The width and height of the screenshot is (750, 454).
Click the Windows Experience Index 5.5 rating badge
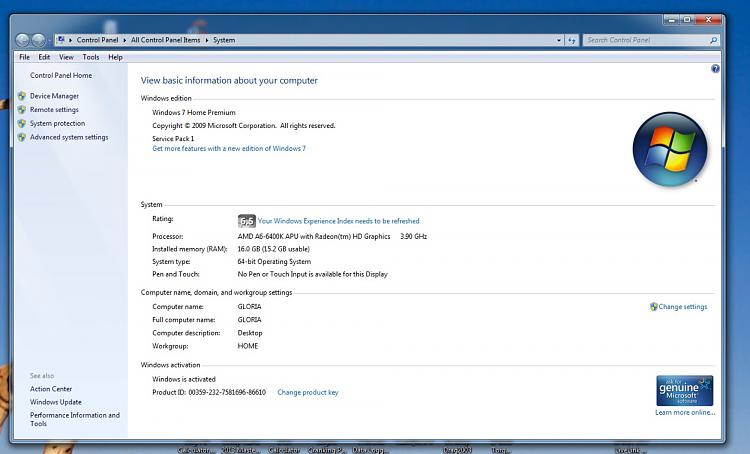[246, 221]
